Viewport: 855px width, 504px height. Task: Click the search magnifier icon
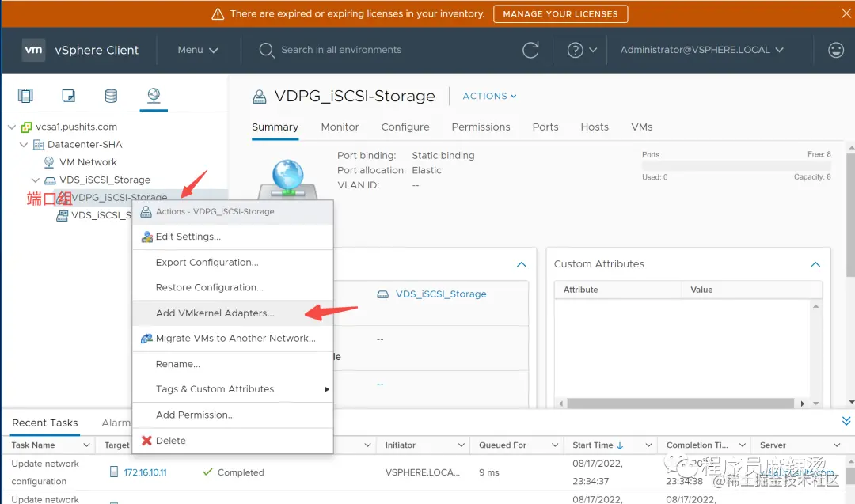click(267, 50)
